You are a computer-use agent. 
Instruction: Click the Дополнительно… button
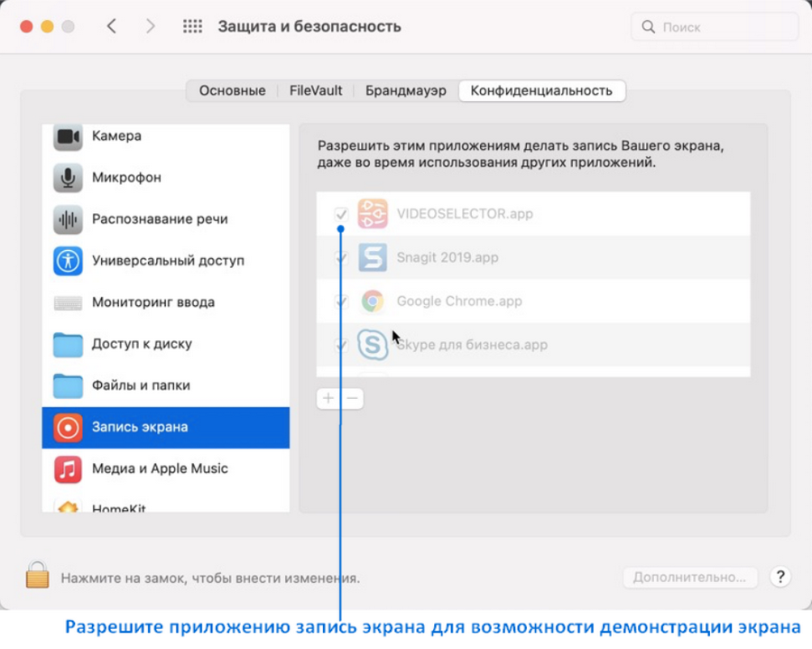coord(690,577)
